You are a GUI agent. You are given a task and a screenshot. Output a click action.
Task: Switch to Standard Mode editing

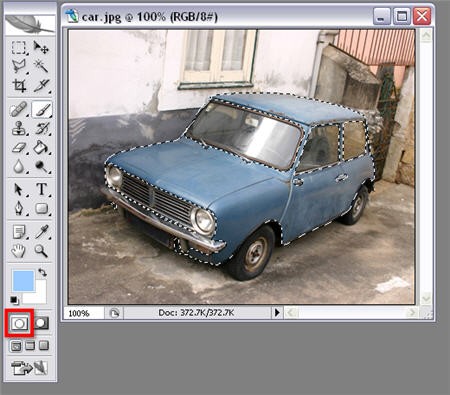(x=19, y=323)
